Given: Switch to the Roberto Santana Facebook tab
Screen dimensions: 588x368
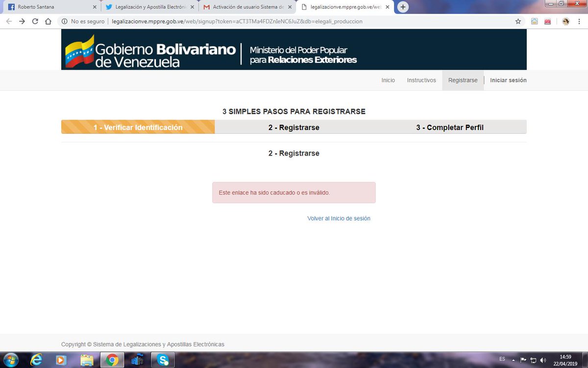Looking at the screenshot, I should tap(51, 7).
